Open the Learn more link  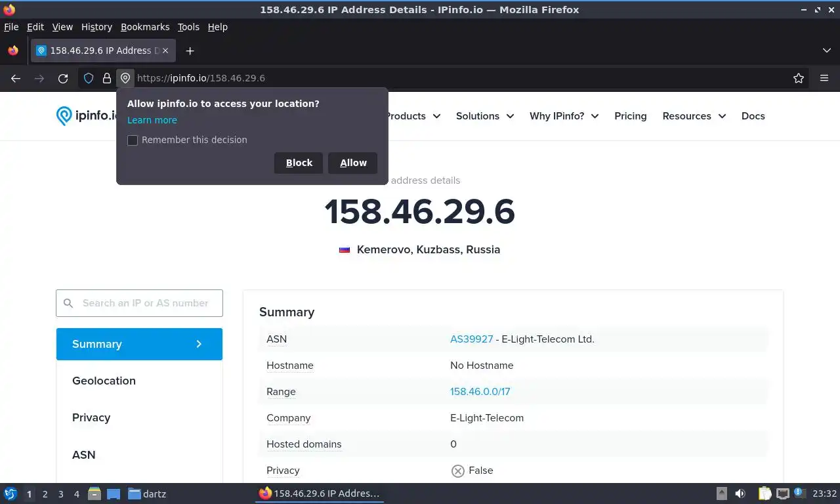tap(152, 120)
